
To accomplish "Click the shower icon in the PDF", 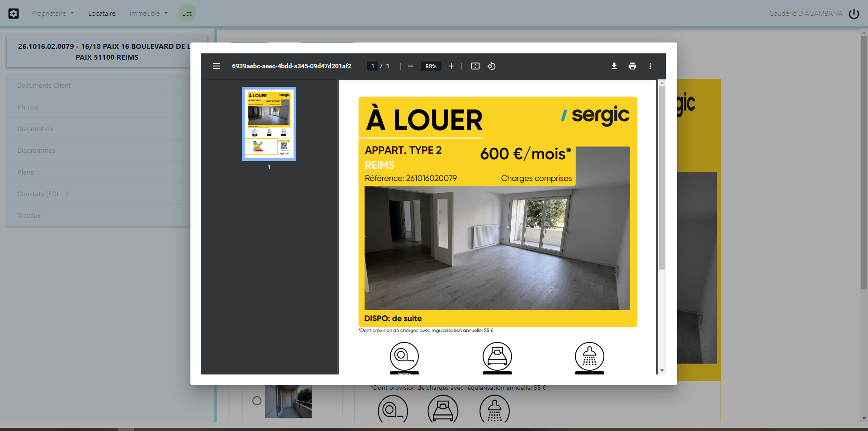I will tap(589, 357).
